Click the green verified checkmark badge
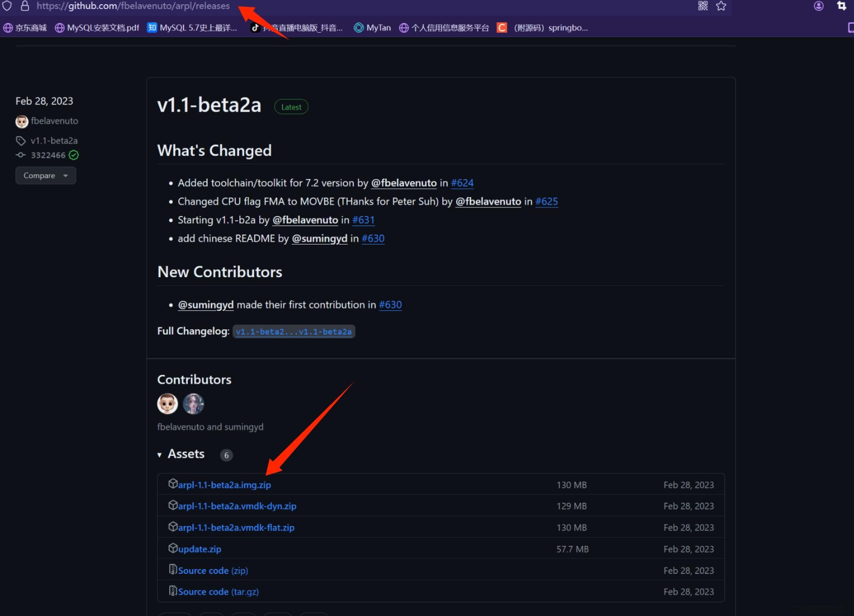This screenshot has height=616, width=854. 74,155
